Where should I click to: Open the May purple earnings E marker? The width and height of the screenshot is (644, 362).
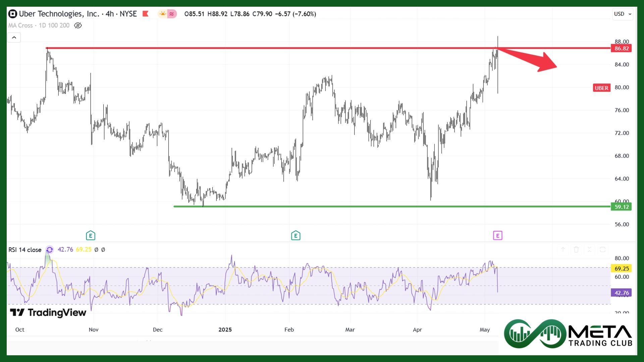click(x=497, y=236)
